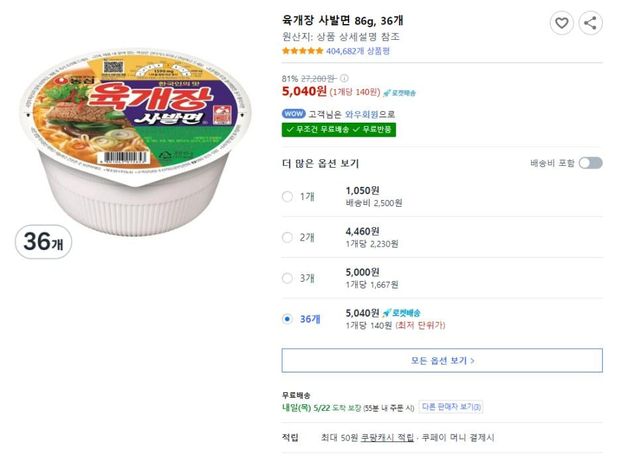The width and height of the screenshot is (640, 456).
Task: Choose the 3개 radio option
Action: click(288, 278)
